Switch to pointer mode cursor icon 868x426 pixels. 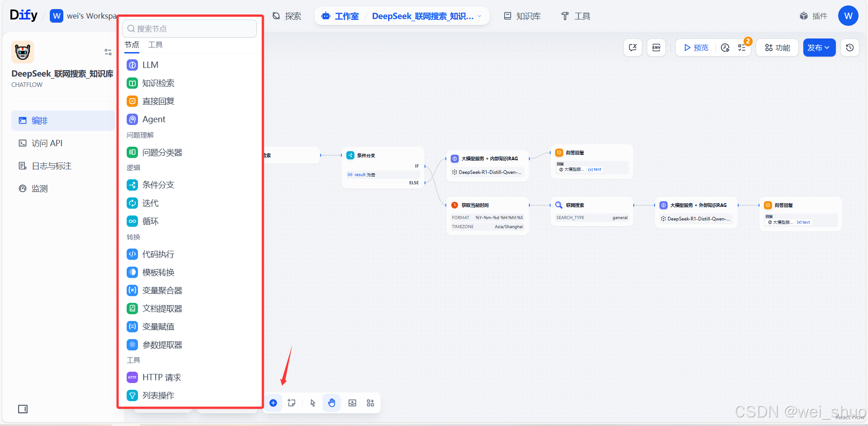tap(313, 403)
